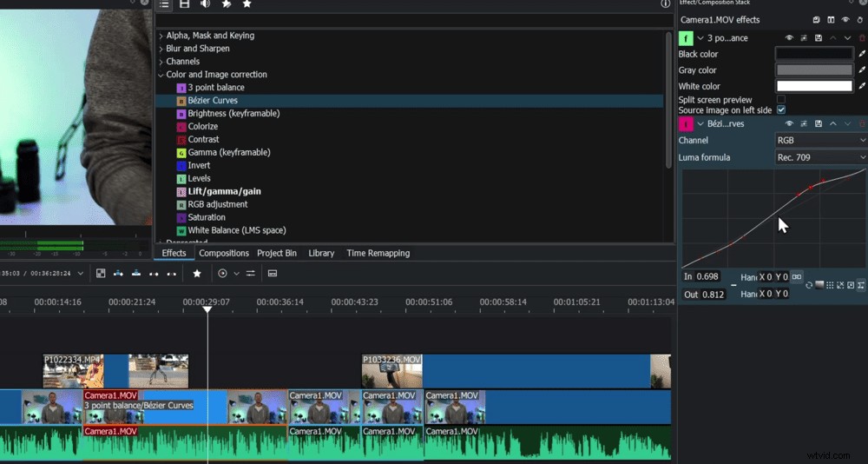Delete the 3 point balance effect
This screenshot has height=464, width=868.
(862, 38)
